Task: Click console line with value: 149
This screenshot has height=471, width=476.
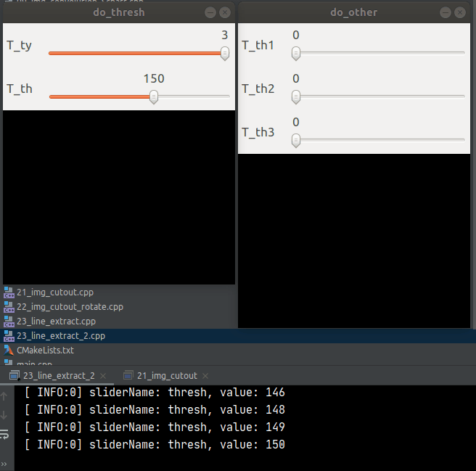Action: point(155,427)
